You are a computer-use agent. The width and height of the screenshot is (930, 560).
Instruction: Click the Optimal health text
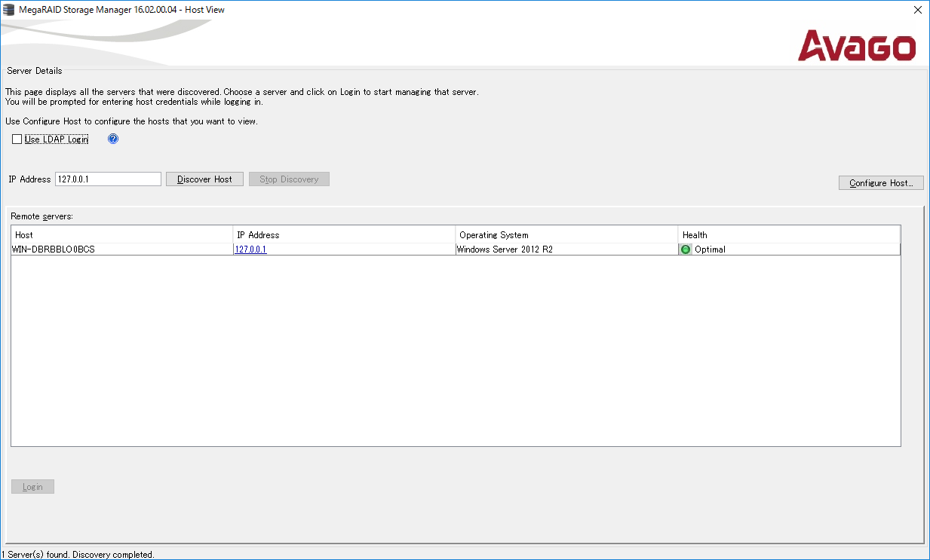pyautogui.click(x=710, y=249)
